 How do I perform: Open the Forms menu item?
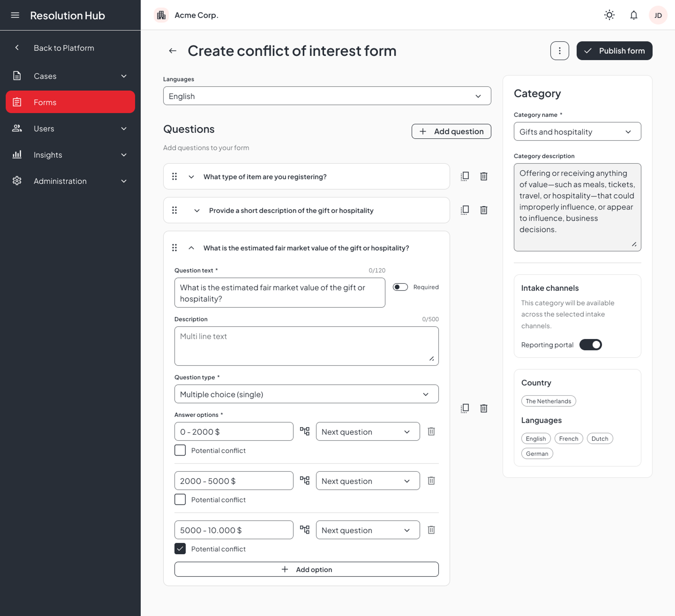coord(70,102)
